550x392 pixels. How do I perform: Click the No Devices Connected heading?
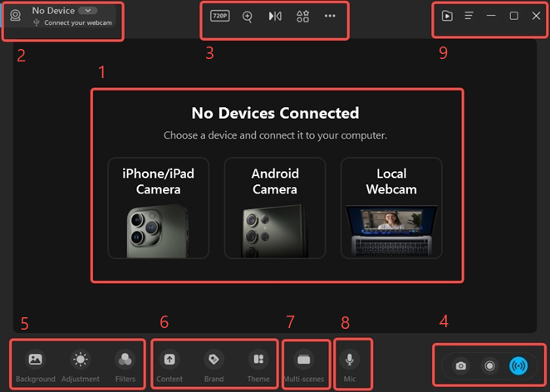pos(275,113)
